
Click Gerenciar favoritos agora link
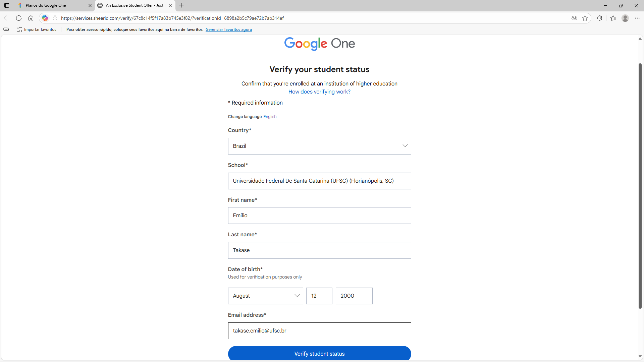[228, 29]
